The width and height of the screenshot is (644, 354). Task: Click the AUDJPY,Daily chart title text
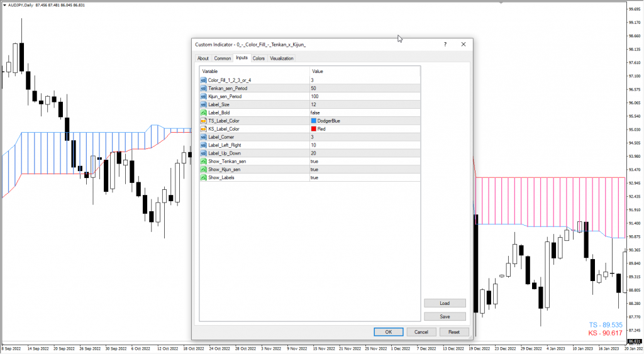click(21, 5)
